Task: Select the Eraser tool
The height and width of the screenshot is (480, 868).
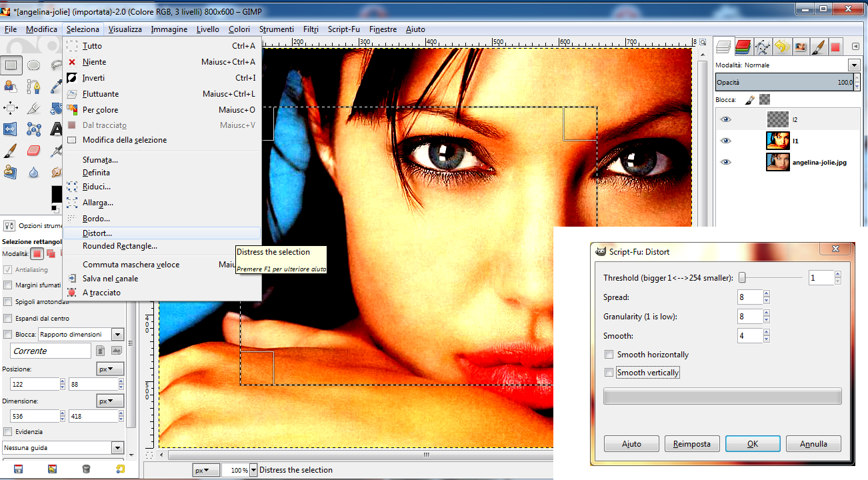Action: pyautogui.click(x=34, y=151)
